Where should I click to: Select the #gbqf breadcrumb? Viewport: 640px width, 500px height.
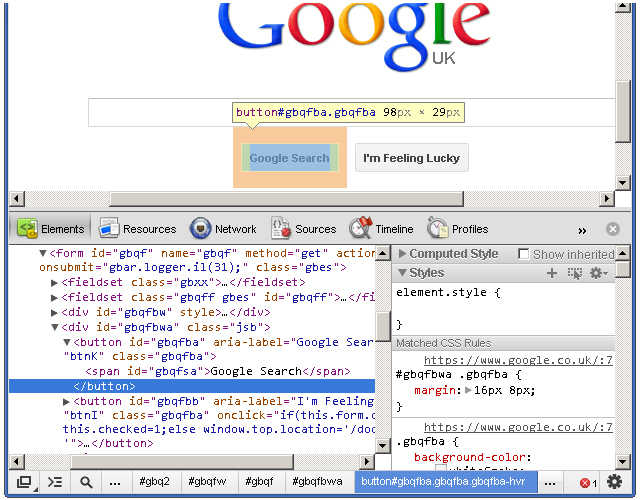[x=259, y=482]
